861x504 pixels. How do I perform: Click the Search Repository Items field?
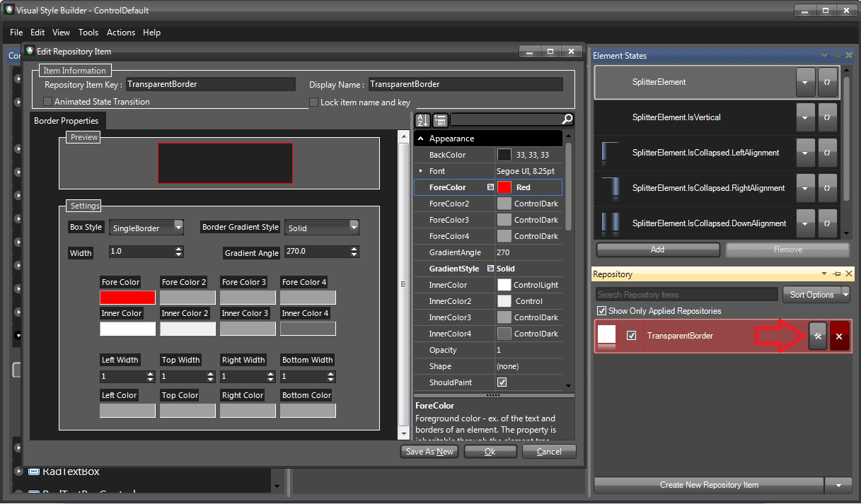[x=686, y=295]
